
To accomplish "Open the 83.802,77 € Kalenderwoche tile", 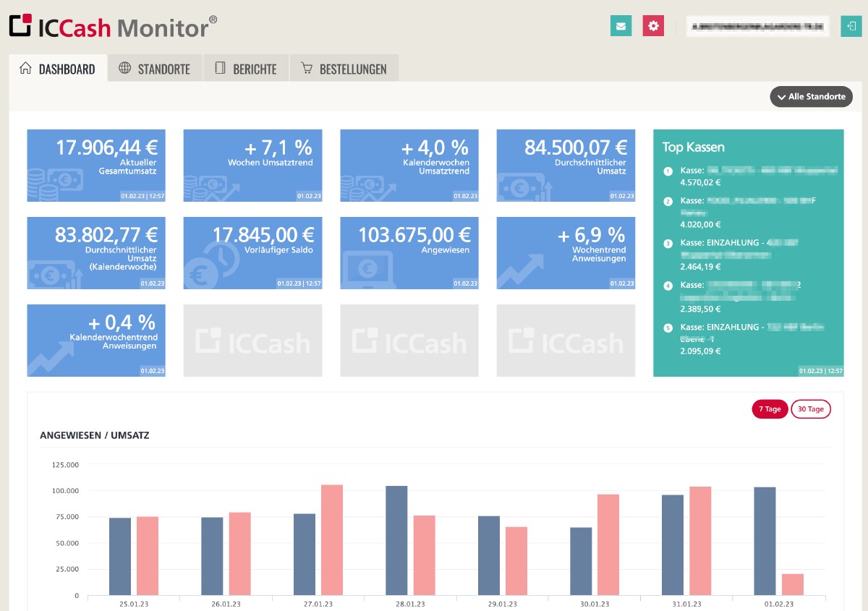I will (x=96, y=253).
